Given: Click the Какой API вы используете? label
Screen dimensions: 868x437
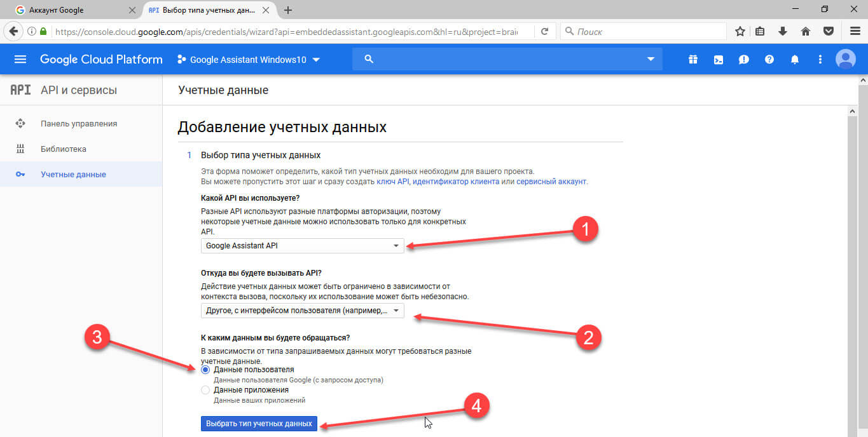Looking at the screenshot, I should [x=250, y=198].
